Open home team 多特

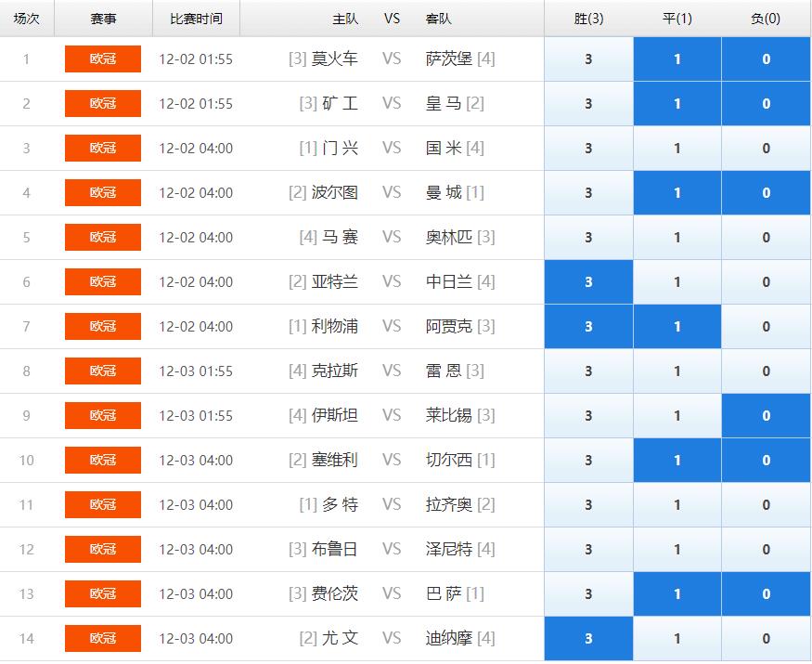coord(341,505)
